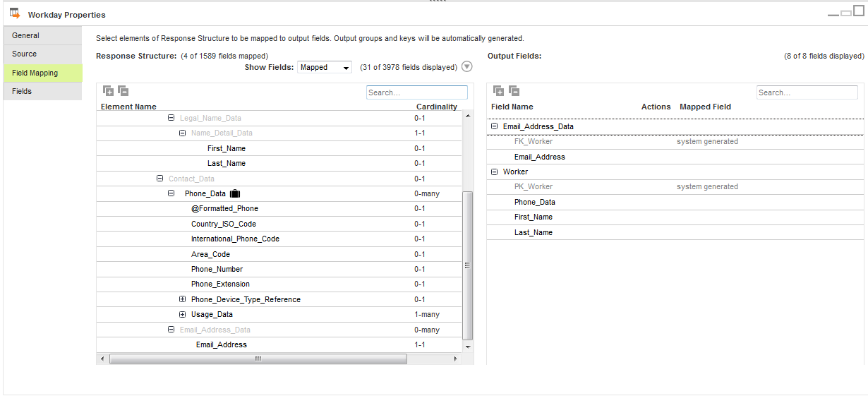Click the Response Structure search box
This screenshot has height=396, width=868.
click(416, 92)
